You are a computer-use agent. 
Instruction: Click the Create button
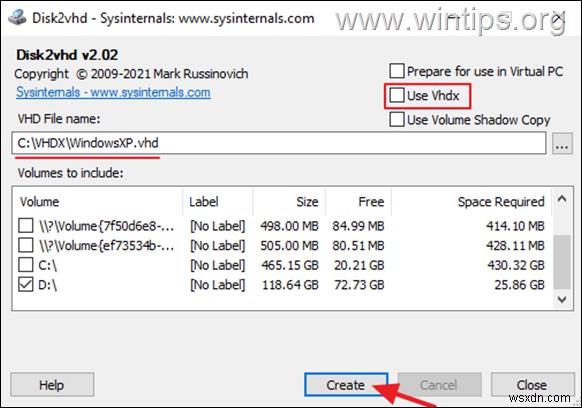[346, 385]
